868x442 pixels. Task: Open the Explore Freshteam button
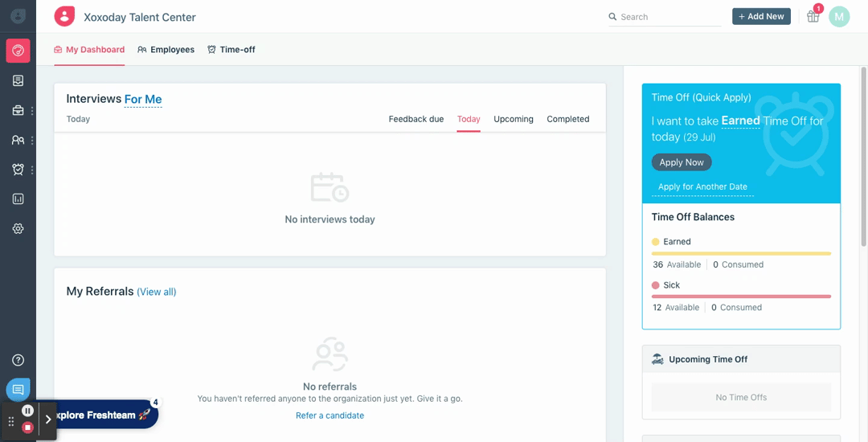point(102,415)
